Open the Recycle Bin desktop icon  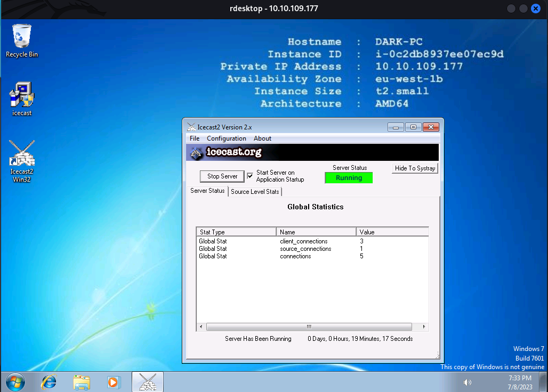pyautogui.click(x=22, y=40)
